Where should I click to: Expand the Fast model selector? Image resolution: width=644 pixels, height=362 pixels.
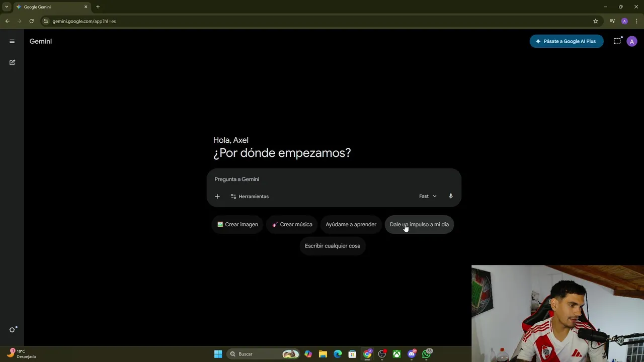tap(428, 196)
